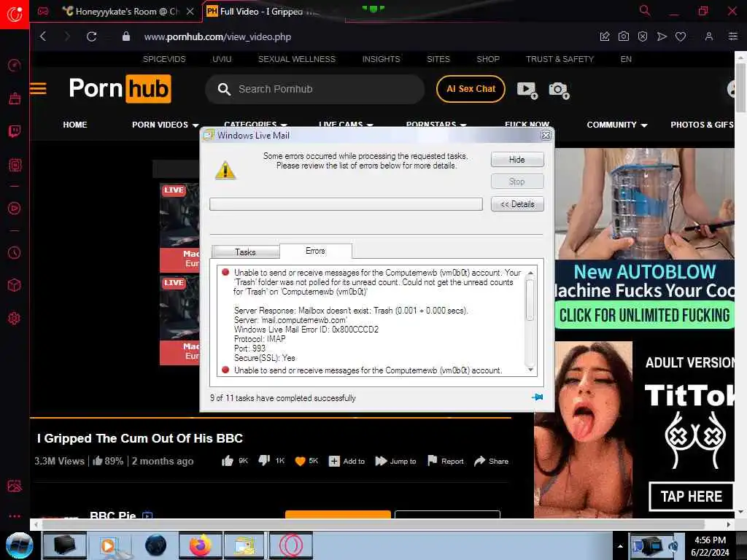Open PHOTOS & GIFS in the navigation

point(703,125)
